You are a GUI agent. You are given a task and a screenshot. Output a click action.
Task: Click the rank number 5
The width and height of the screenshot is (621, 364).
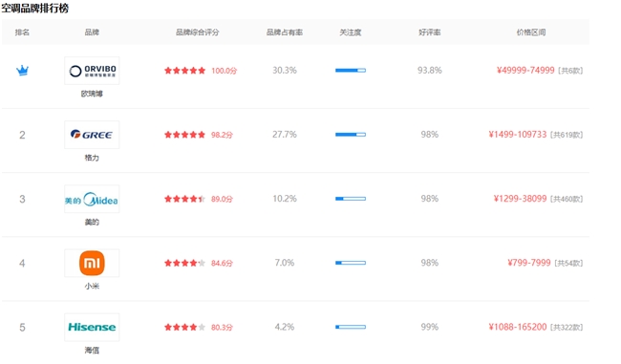pyautogui.click(x=22, y=328)
